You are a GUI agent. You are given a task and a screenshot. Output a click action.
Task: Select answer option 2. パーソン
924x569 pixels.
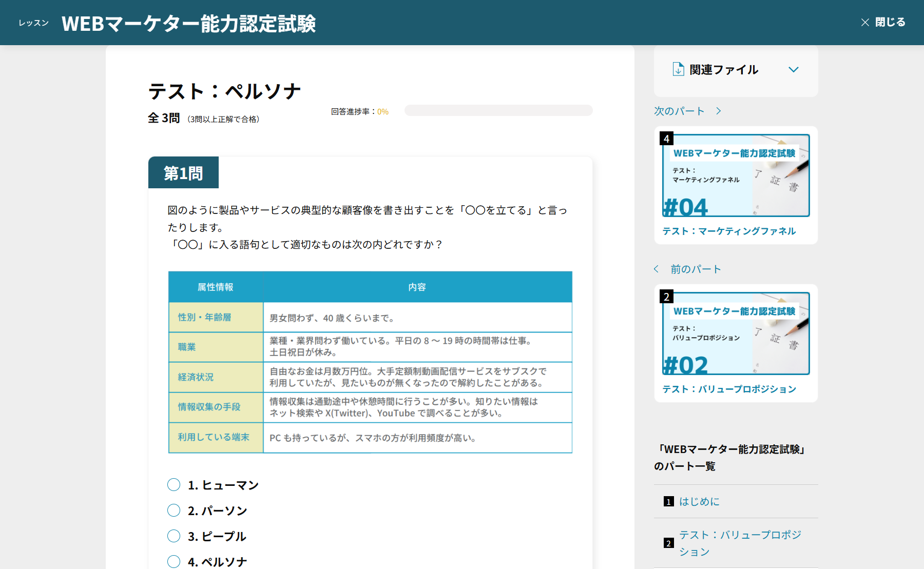174,510
